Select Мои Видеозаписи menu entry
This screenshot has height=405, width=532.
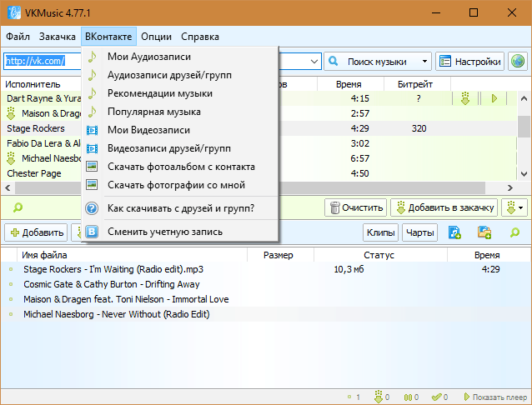180,130
